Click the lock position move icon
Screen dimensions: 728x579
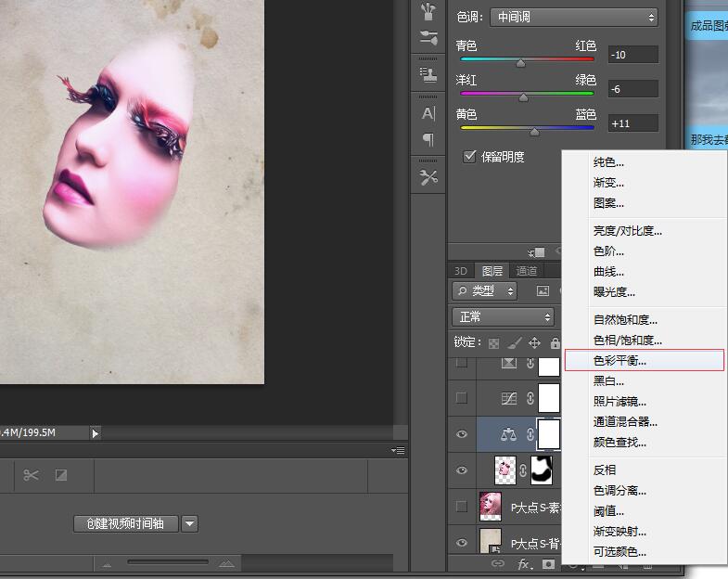point(534,342)
